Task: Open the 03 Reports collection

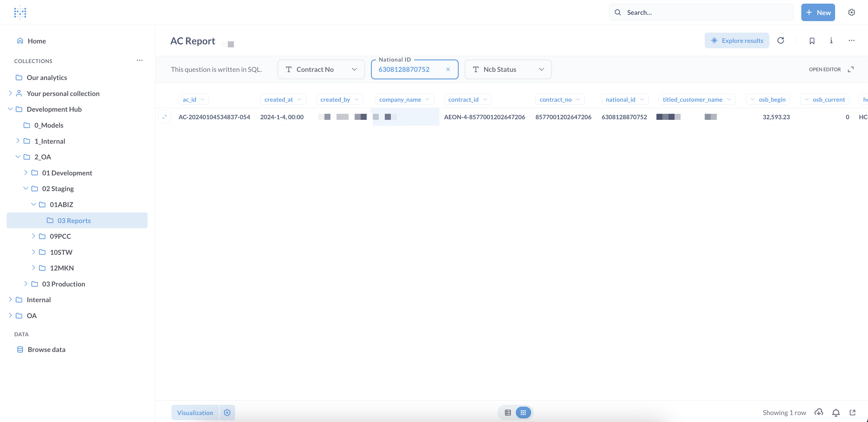Action: 74,220
